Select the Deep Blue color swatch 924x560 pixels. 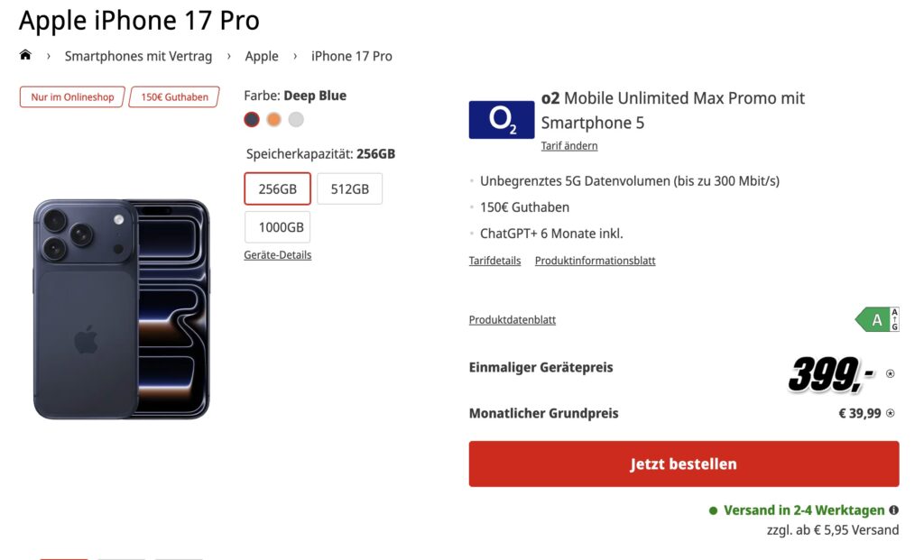[252, 119]
